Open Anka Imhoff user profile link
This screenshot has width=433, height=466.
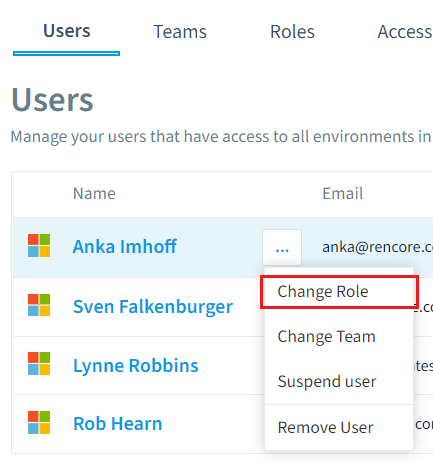click(125, 247)
